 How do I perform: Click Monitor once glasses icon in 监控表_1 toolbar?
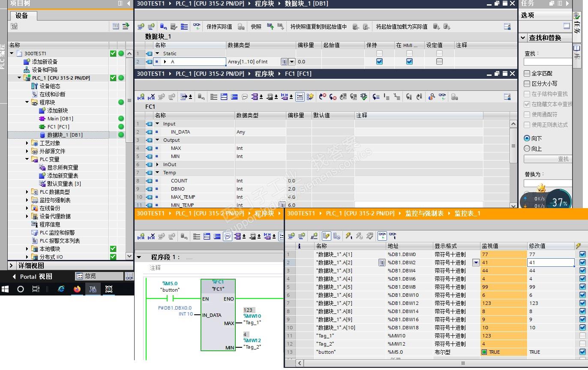point(392,236)
